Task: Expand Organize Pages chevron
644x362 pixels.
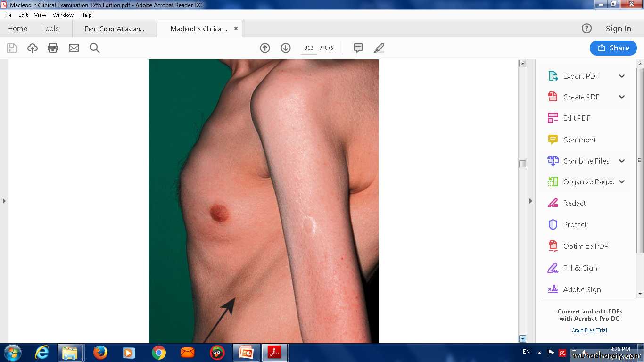Action: click(x=622, y=182)
